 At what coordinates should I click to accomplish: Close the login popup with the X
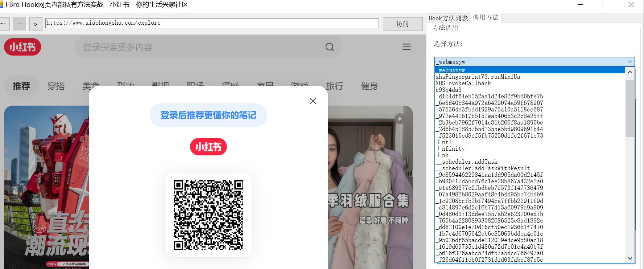(x=313, y=101)
